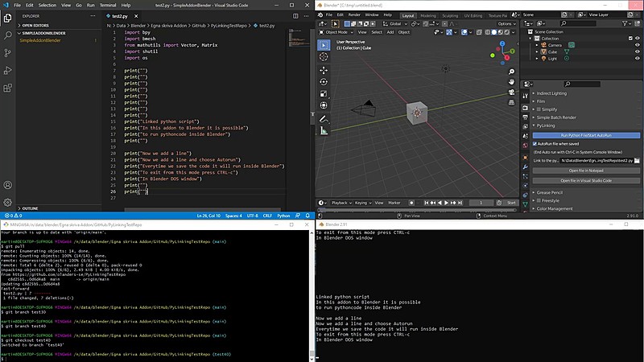644x362 pixels.
Task: Open the Object Mode dropdown
Action: (336, 32)
